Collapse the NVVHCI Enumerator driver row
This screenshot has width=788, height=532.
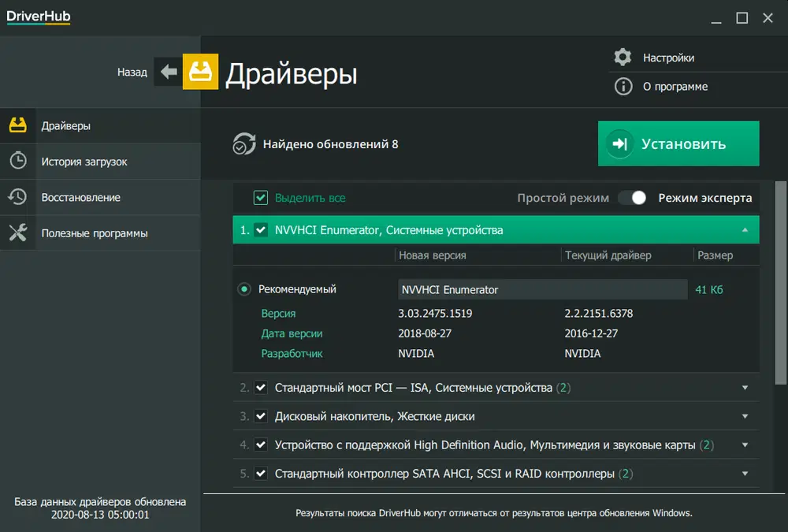coord(745,230)
